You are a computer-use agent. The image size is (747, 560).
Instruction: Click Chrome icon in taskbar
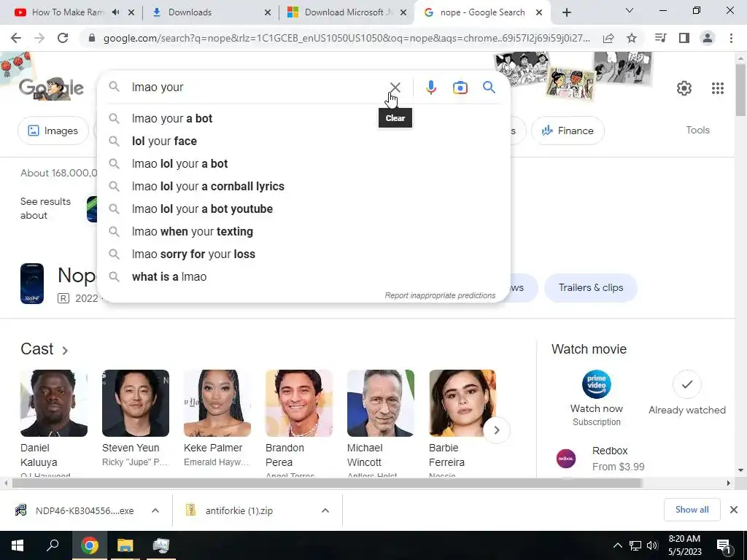[x=89, y=545]
